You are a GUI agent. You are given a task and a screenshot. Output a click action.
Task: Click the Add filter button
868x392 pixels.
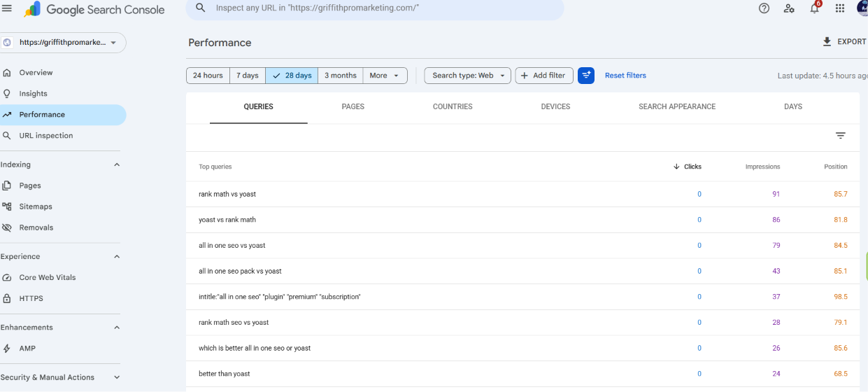click(x=544, y=76)
